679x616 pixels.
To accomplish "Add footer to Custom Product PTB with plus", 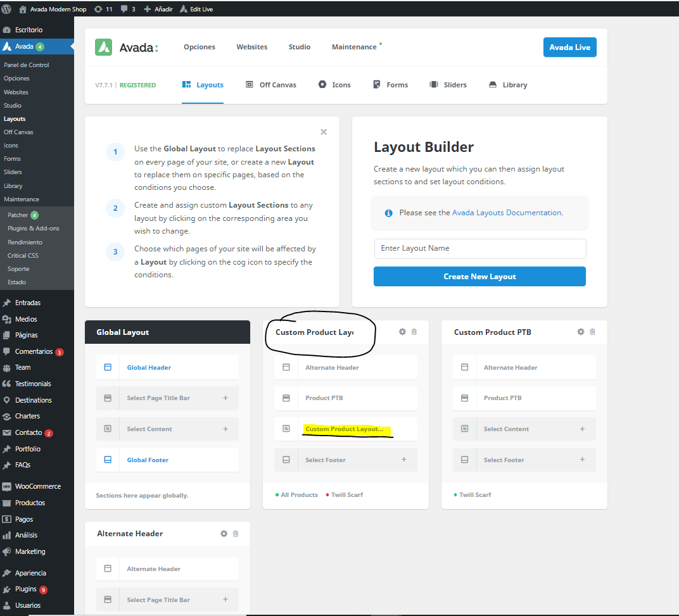I will pyautogui.click(x=582, y=459).
